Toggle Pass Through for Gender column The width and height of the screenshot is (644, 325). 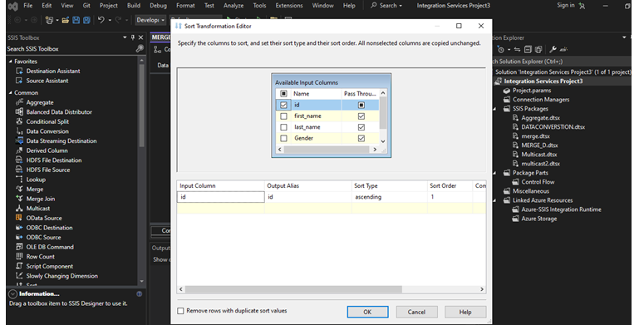coord(361,139)
